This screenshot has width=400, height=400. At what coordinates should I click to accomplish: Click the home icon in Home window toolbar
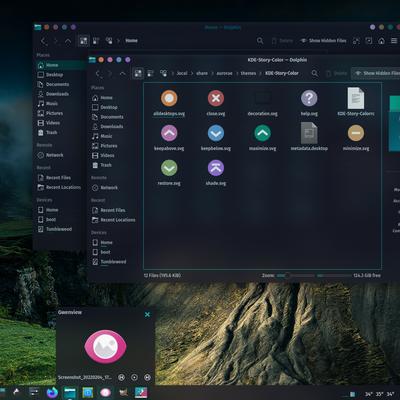[x=381, y=41]
